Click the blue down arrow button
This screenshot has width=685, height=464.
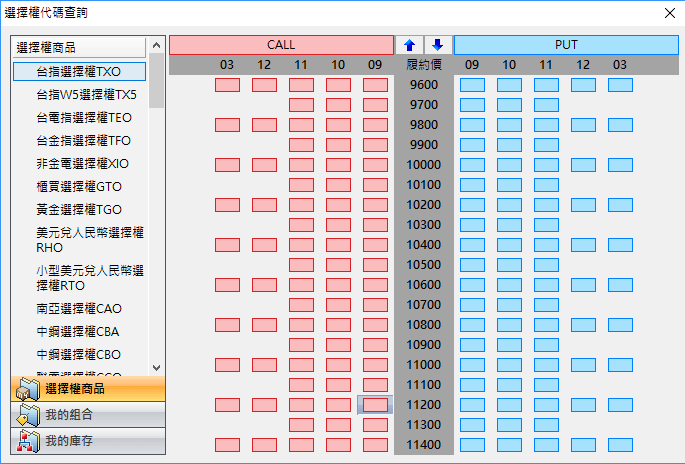[437, 45]
